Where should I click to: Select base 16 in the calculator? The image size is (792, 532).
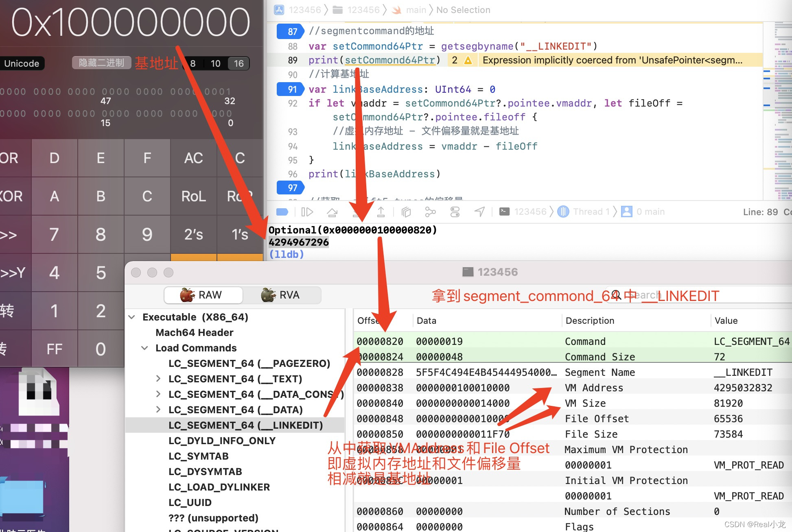[x=238, y=63]
